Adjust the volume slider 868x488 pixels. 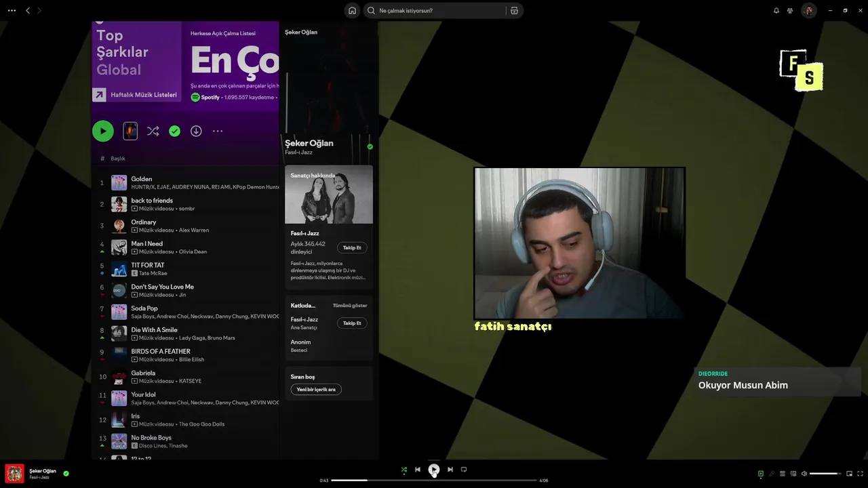pos(825,474)
